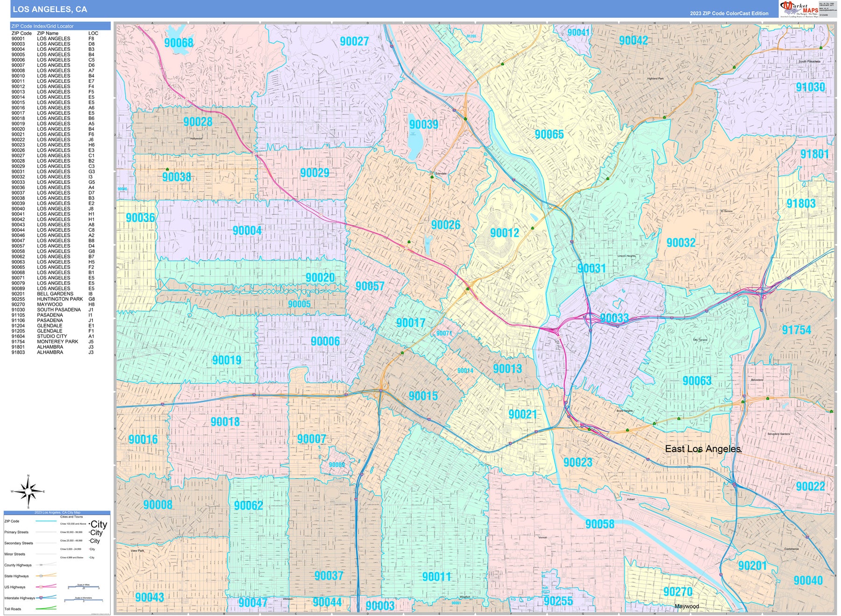
Task: Click the Interstate Highways shield symbol in legend
Action: [x=41, y=599]
